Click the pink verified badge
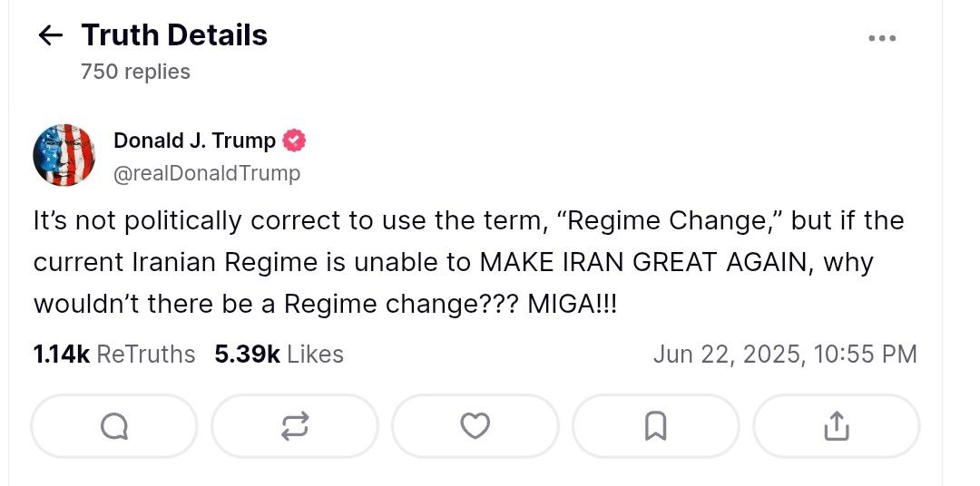Screen dimensions: 980x486 tap(295, 141)
